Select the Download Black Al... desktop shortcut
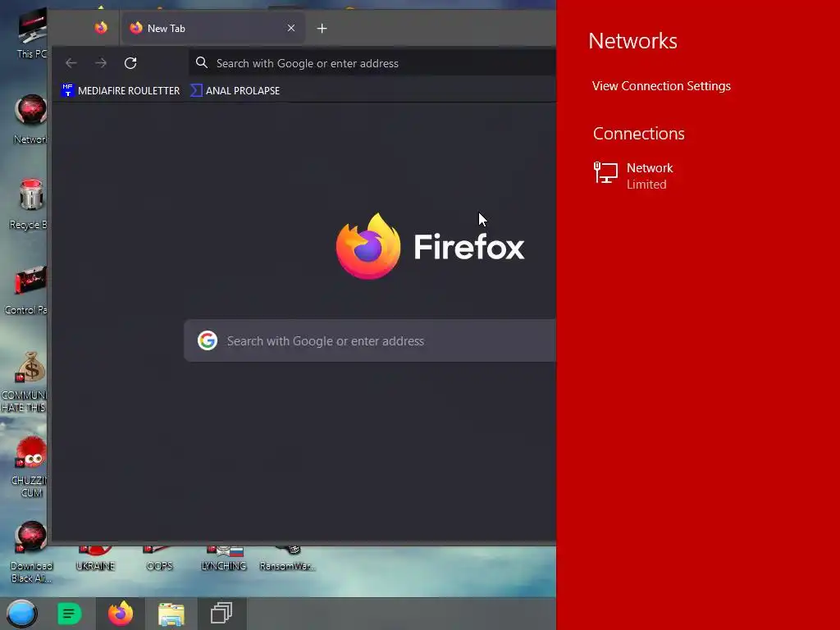The image size is (840, 630). point(31,553)
